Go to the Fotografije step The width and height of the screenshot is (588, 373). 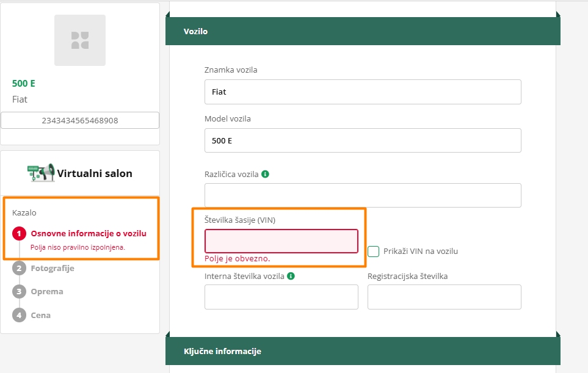coord(53,268)
